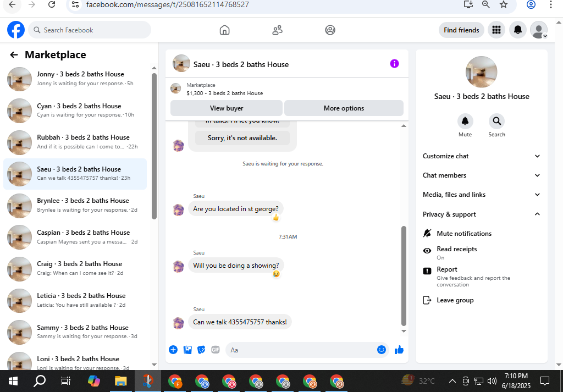Viewport: 563px width, 392px height.
Task: Open Craig conversation in the list
Action: [x=75, y=268]
